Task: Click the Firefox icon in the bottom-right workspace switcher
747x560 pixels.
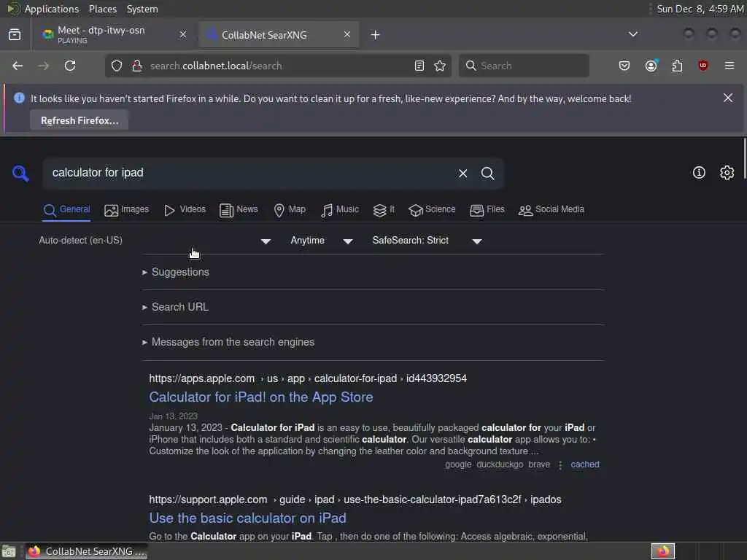Action: click(x=663, y=551)
